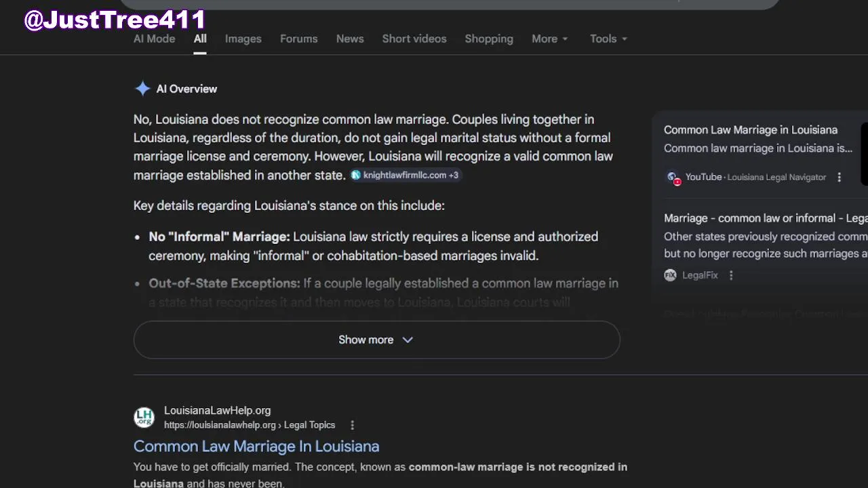Screen dimensions: 868x488
Task: Click the 'You have to get officially married' snippet
Action: [380, 474]
